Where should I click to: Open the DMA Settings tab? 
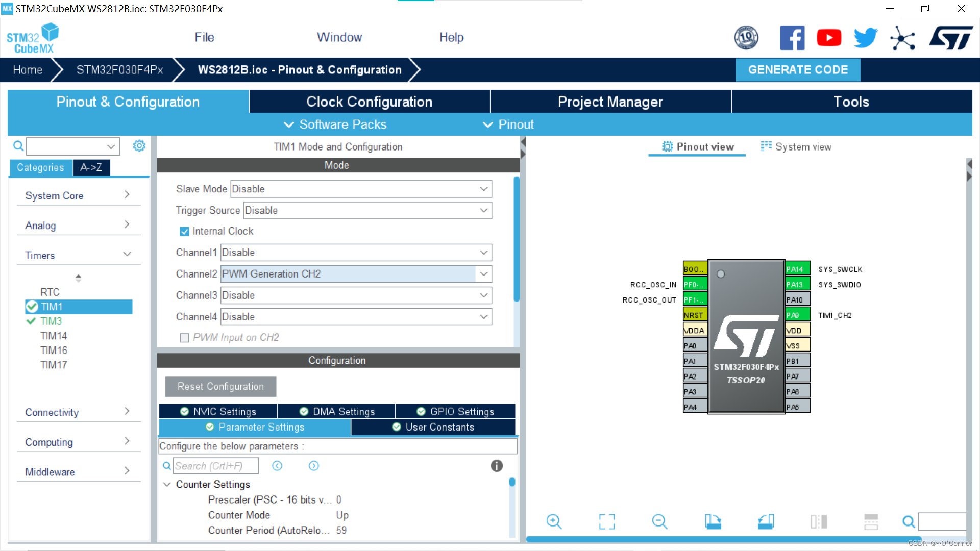(337, 412)
